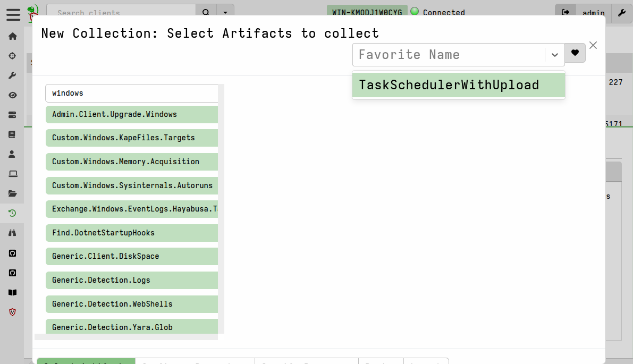Screen dimensions: 633x364
Task: Open Notebooks book icon in sidebar
Action: coord(12,134)
